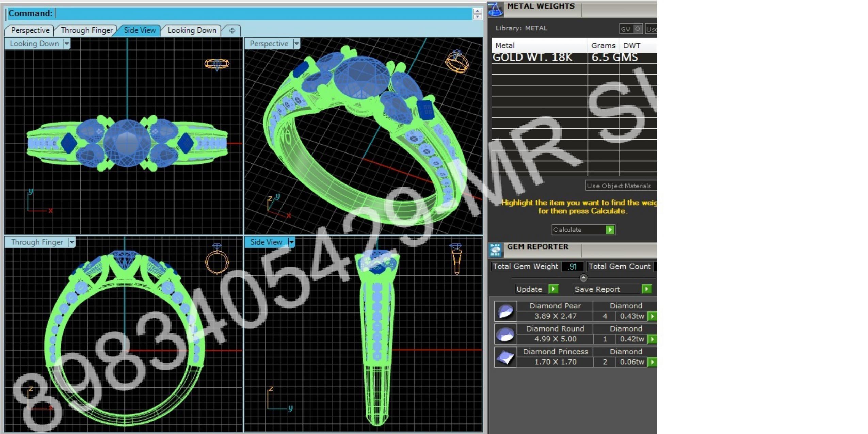This screenshot has height=434, width=868.
Task: Click command line scroll down arrow
Action: (477, 16)
